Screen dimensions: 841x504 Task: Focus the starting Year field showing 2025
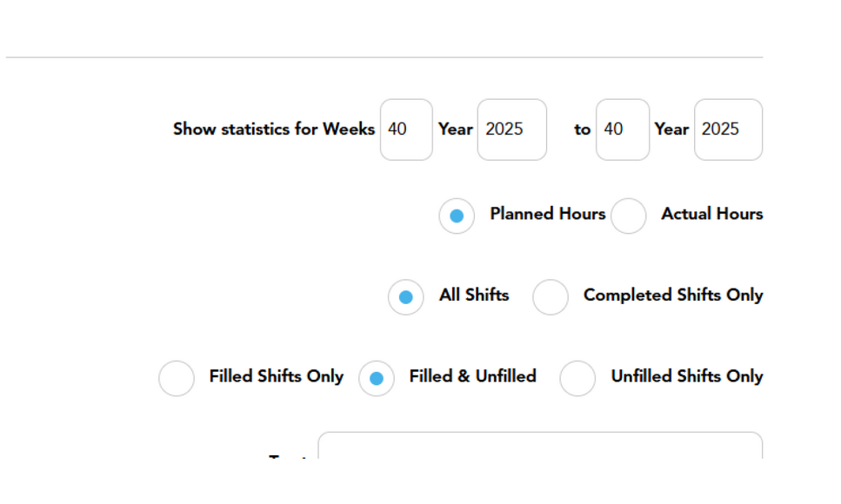click(x=512, y=129)
